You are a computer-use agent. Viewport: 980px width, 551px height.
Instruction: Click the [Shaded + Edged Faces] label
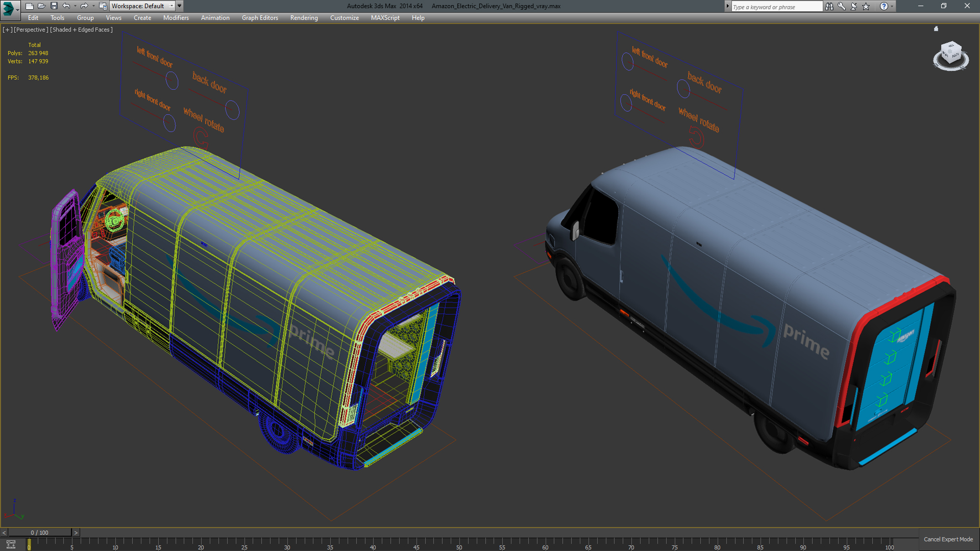[x=82, y=30]
